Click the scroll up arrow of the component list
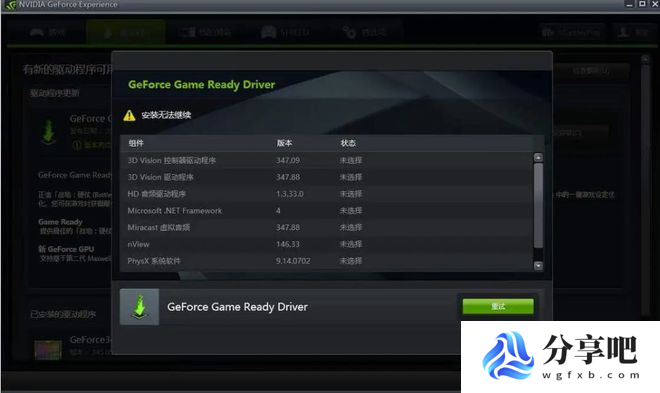Image resolution: width=660 pixels, height=393 pixels. tap(538, 157)
